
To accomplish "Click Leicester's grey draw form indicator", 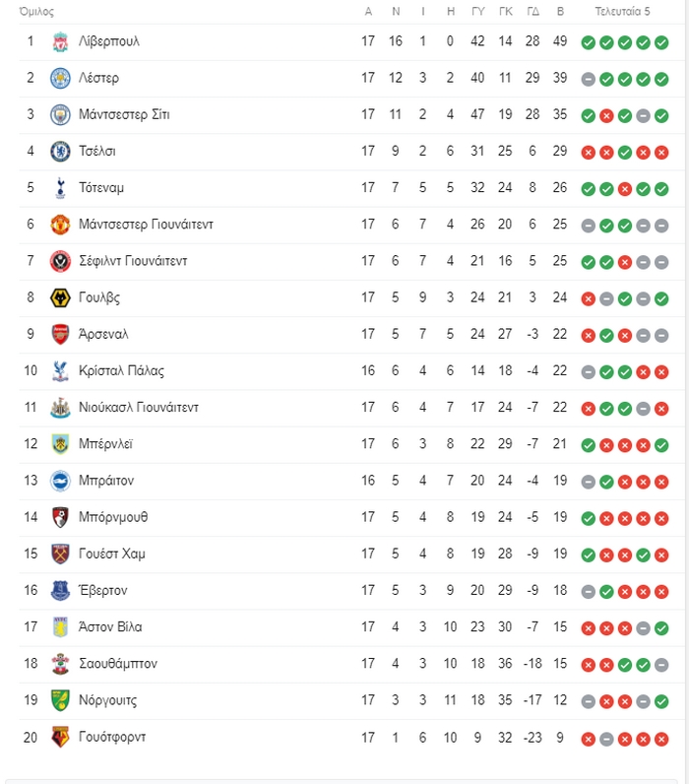I will (x=589, y=79).
